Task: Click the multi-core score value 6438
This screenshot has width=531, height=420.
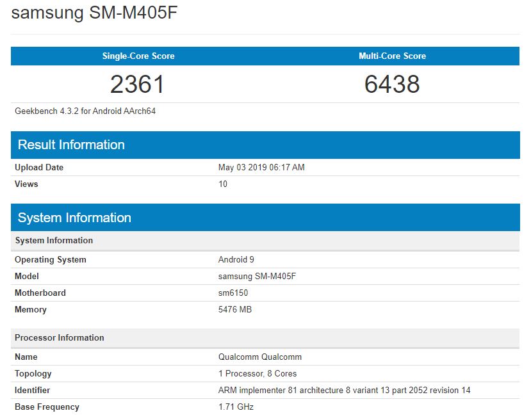Action: click(x=392, y=85)
